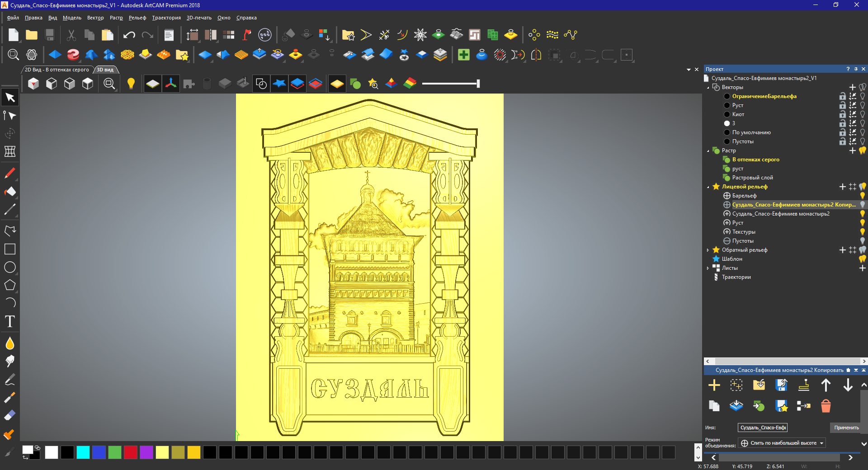Image resolution: width=868 pixels, height=470 pixels.
Task: Select the Траектории tree item
Action: [736, 277]
